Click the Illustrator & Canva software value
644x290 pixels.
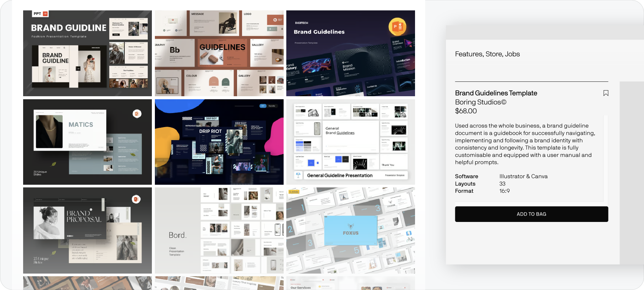point(523,176)
